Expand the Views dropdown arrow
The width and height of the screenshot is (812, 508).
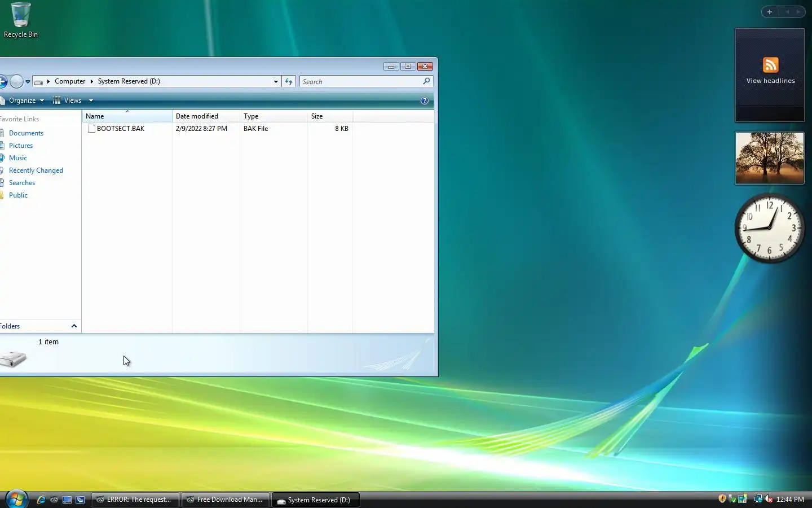[91, 100]
